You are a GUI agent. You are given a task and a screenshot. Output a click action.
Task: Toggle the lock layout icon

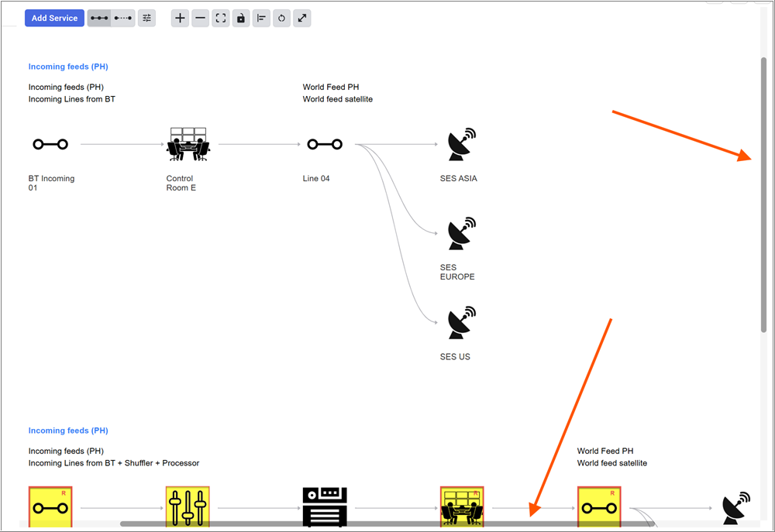point(241,19)
